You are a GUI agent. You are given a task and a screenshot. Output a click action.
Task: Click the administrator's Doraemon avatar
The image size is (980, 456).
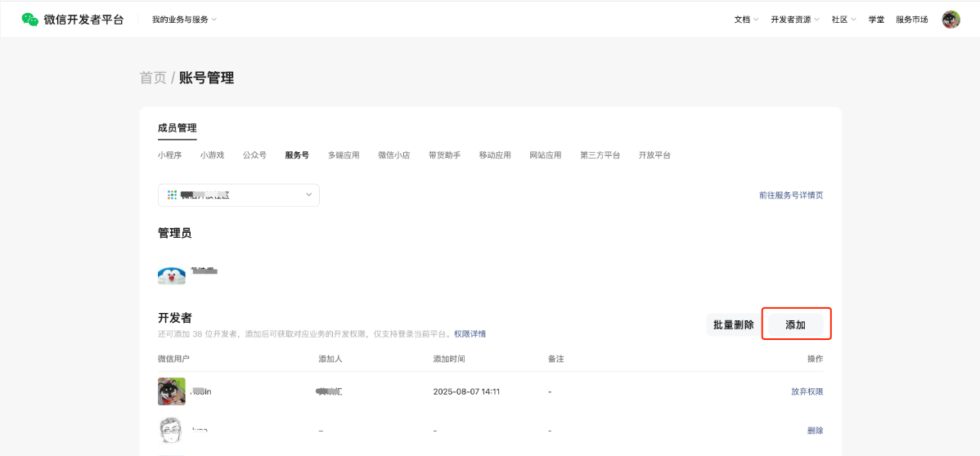[172, 274]
